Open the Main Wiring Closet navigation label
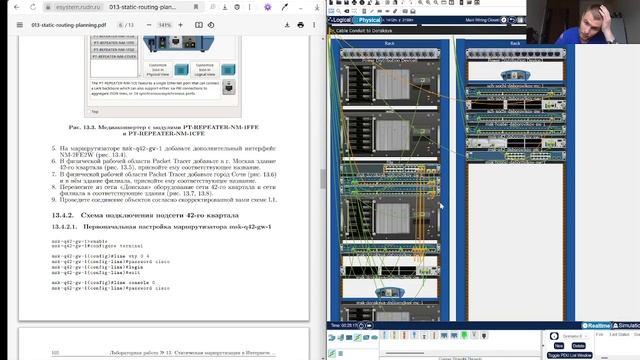The width and height of the screenshot is (640, 360). pos(482,20)
